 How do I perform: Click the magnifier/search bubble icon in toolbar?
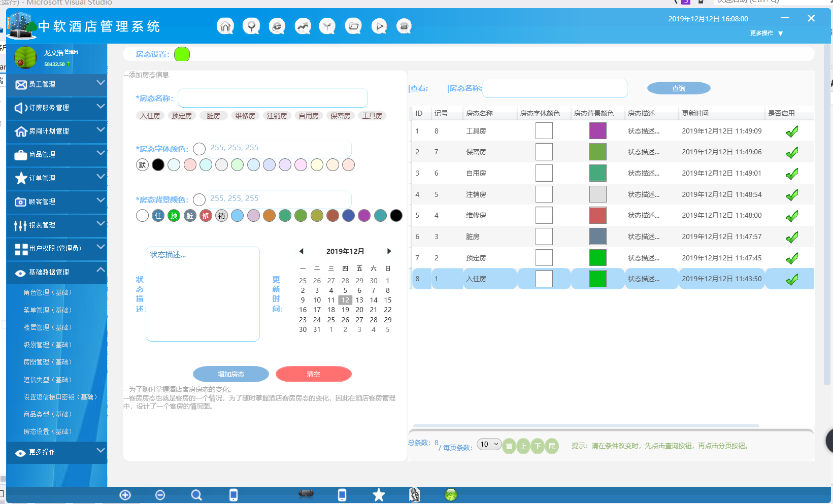[x=251, y=26]
